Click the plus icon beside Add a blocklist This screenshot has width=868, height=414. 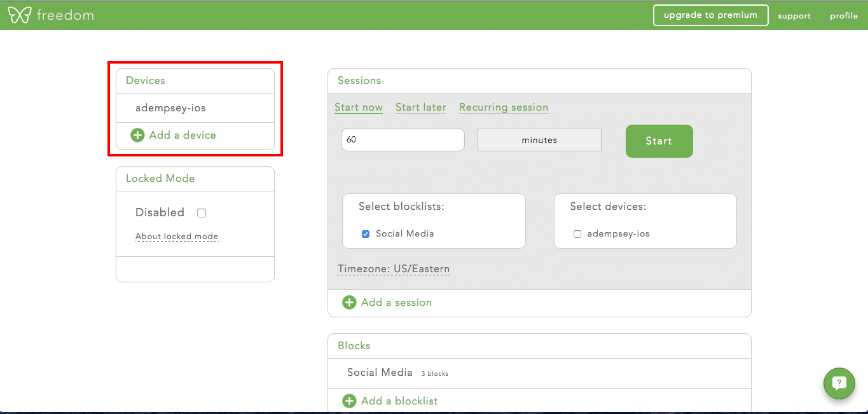(349, 401)
